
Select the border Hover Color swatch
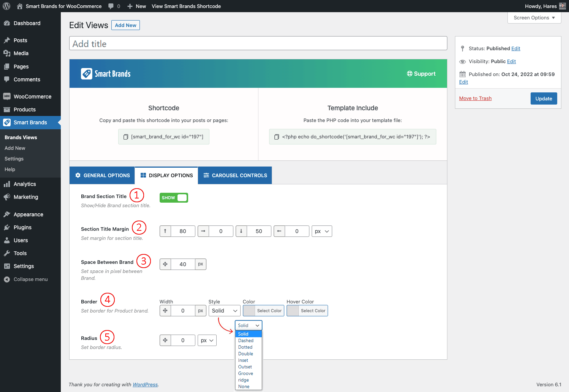(293, 311)
